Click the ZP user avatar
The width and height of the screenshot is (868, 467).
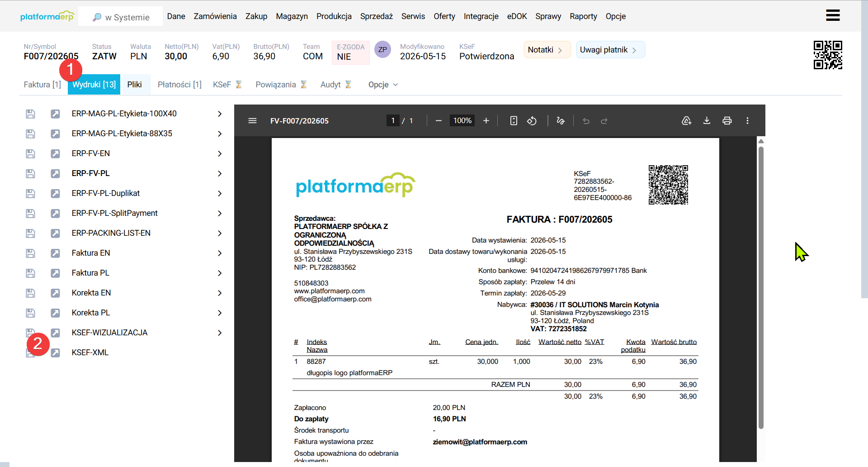tap(382, 50)
